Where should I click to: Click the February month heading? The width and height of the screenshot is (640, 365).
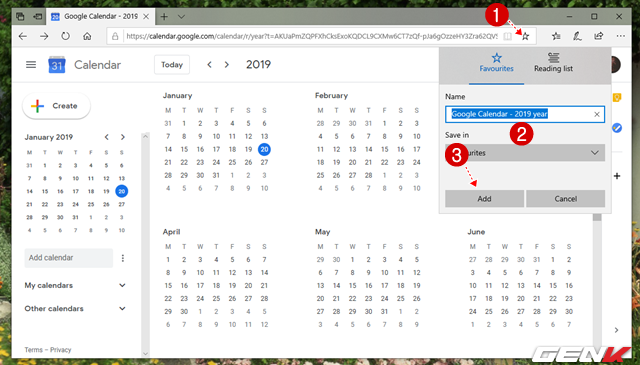coord(331,96)
